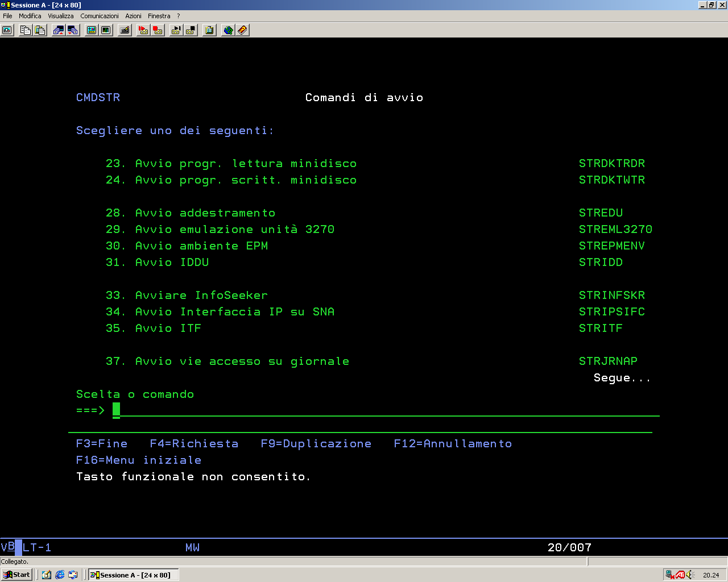Click the cursor position 20/007 indicator
Screen dimensions: 728x582
coord(570,548)
